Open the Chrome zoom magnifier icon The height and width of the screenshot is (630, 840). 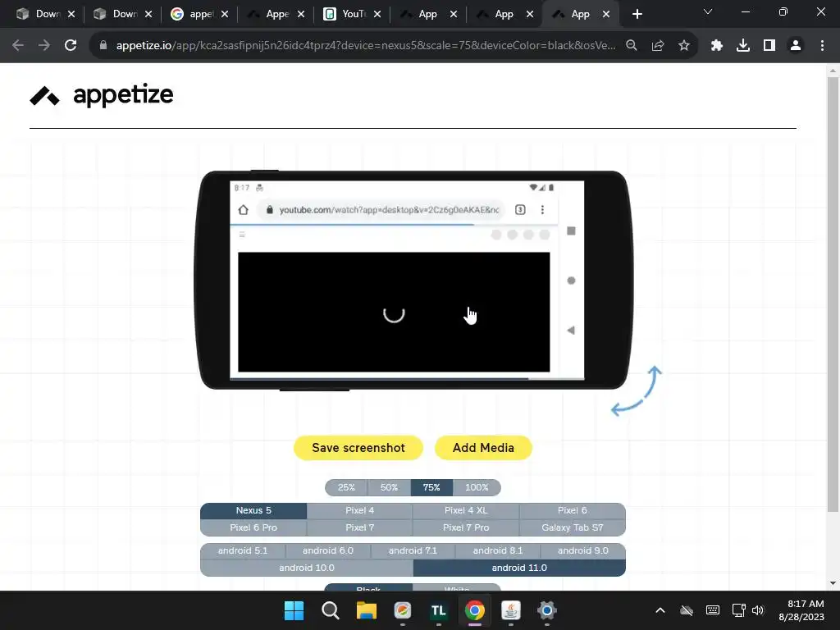(x=632, y=46)
